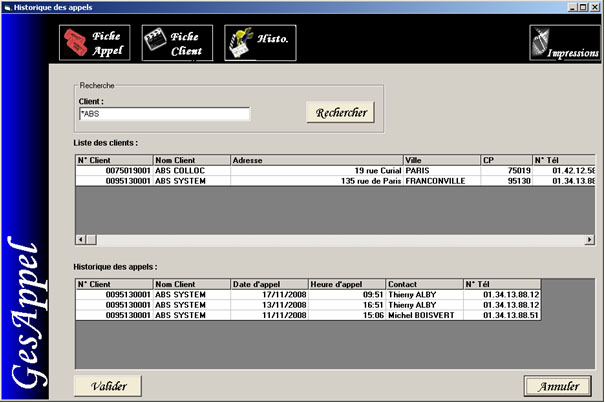
Task: Click Heure d'appel column header
Action: 347,284
